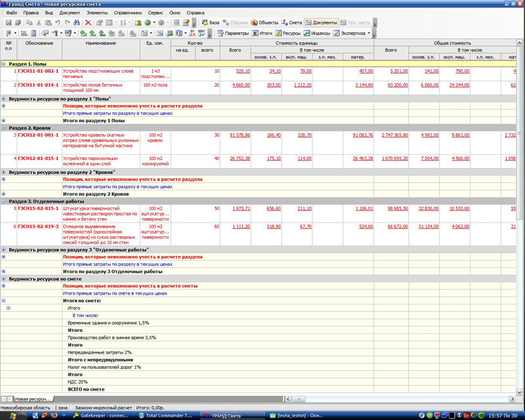Switch to the Смета view button
This screenshot has width=525, height=420.
pyautogui.click(x=291, y=22)
